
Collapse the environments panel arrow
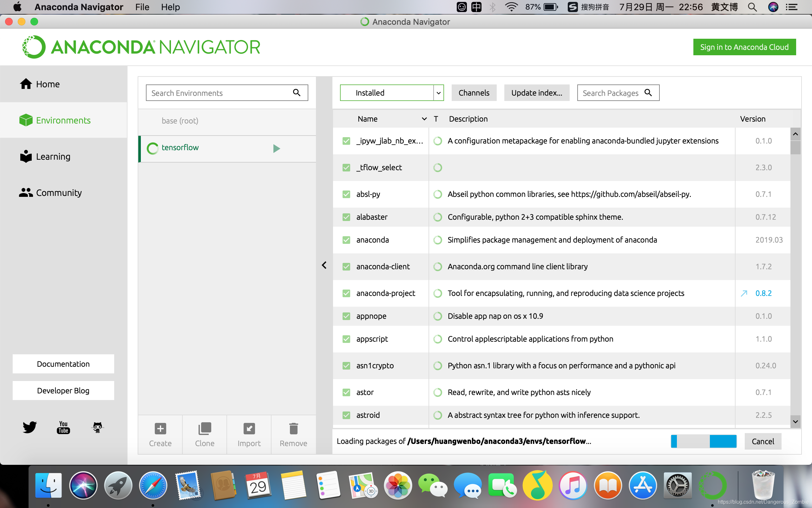pos(324,265)
